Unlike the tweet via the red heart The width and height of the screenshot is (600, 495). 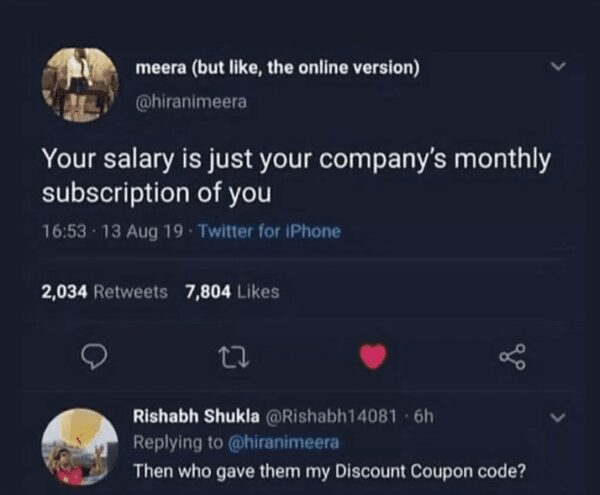pyautogui.click(x=373, y=354)
